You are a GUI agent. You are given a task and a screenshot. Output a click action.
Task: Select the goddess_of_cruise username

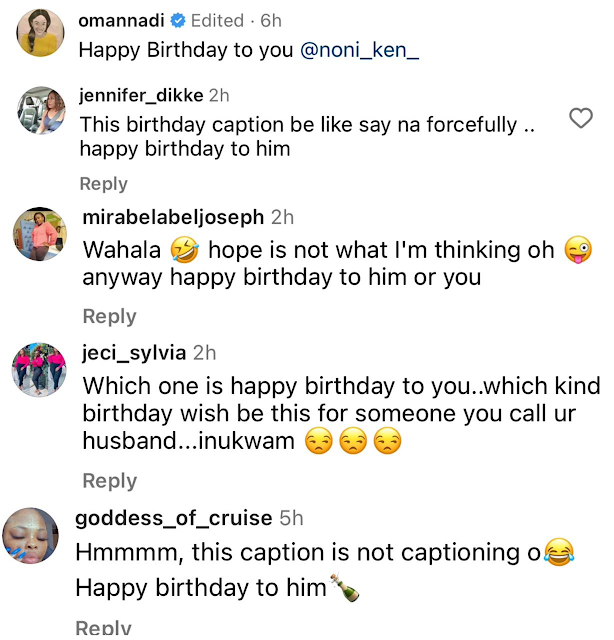point(173,518)
